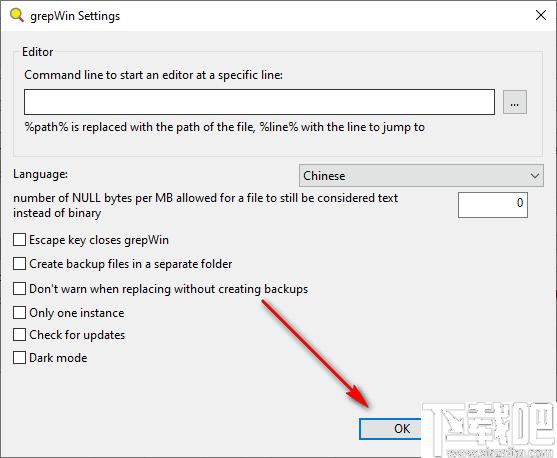This screenshot has width=557, height=458.
Task: Click the grepWin Settings title bar text
Action: [x=75, y=16]
